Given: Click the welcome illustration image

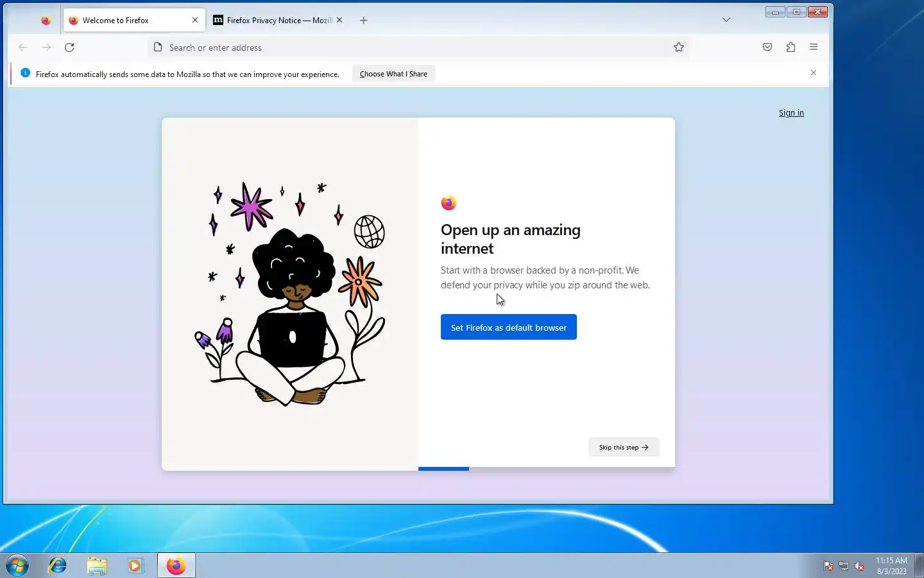Looking at the screenshot, I should (290, 294).
